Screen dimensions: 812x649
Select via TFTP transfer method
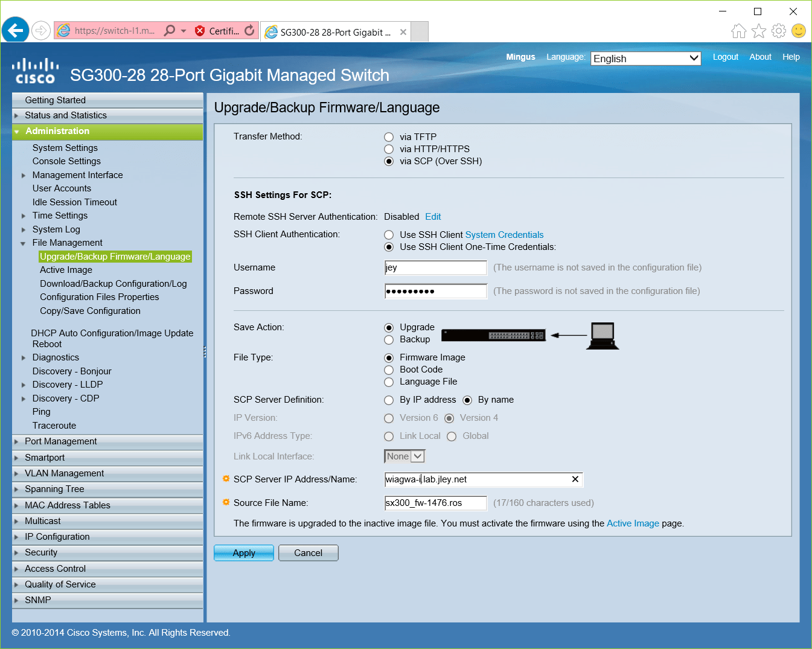[389, 137]
